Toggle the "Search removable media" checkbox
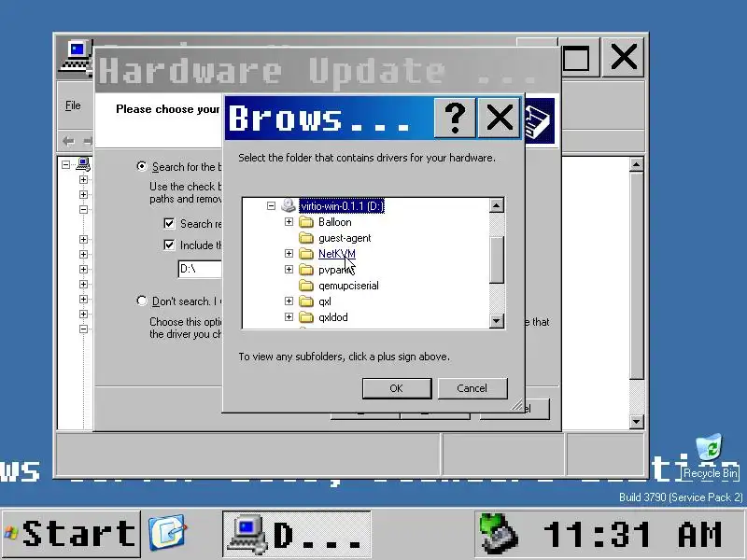This screenshot has width=747, height=560. point(169,223)
